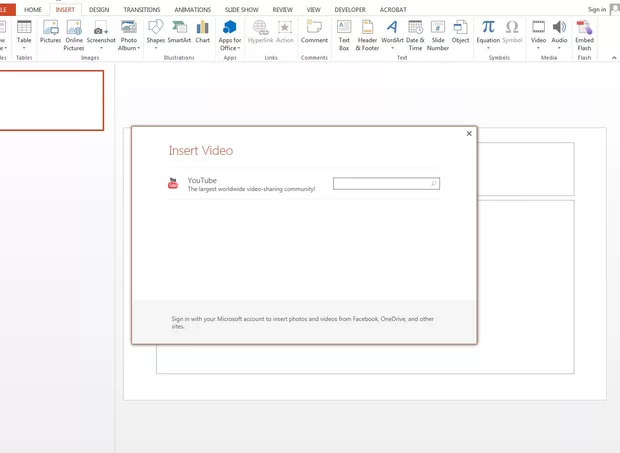Click the Sign in link

pos(597,9)
